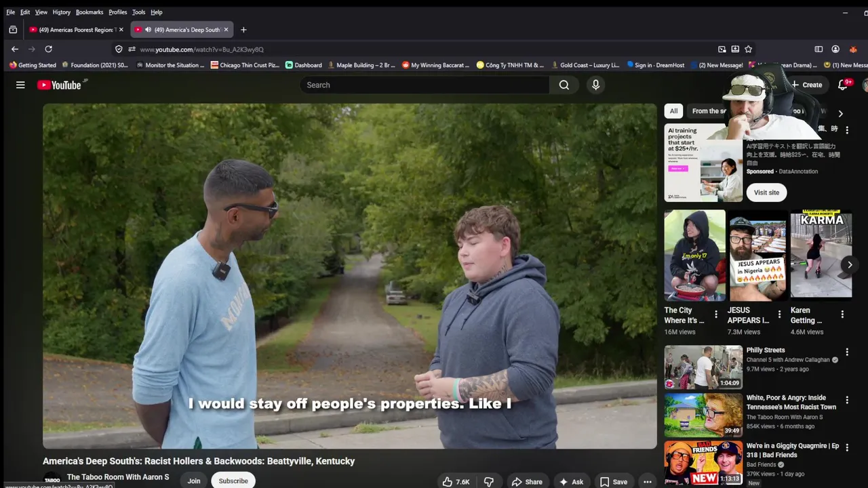Screen dimensions: 868x488
Task: Reload the current YouTube page
Action: point(48,49)
